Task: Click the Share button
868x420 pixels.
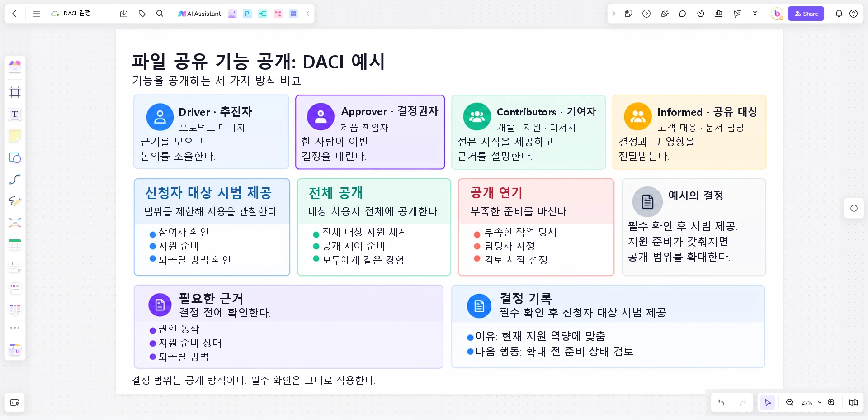Action: [806, 14]
